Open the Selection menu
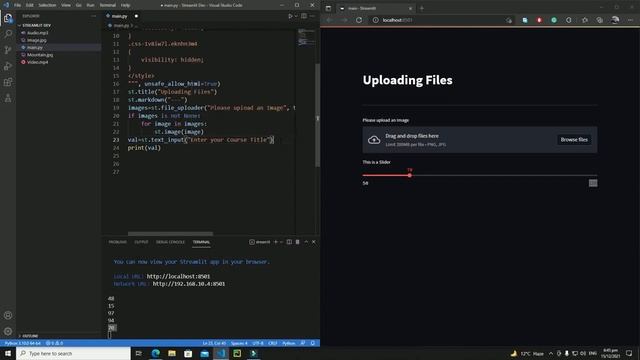Image resolution: width=640 pixels, height=360 pixels. point(47,5)
